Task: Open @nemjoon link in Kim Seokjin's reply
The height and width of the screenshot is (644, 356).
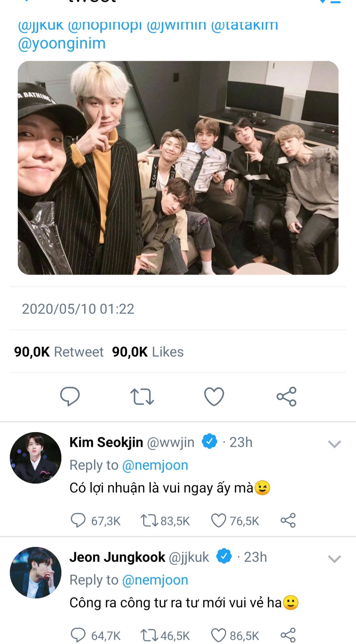Action: [155, 465]
